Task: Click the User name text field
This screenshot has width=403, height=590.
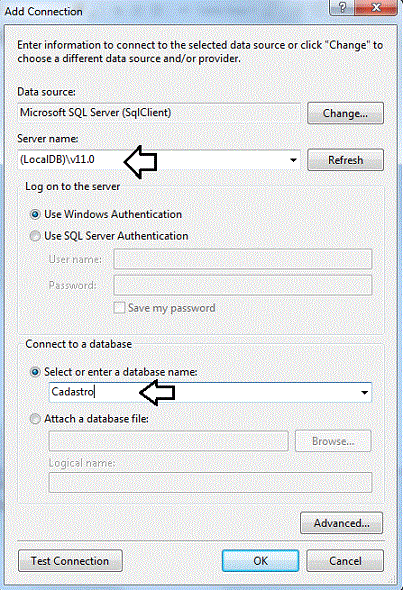Action: pos(243,259)
